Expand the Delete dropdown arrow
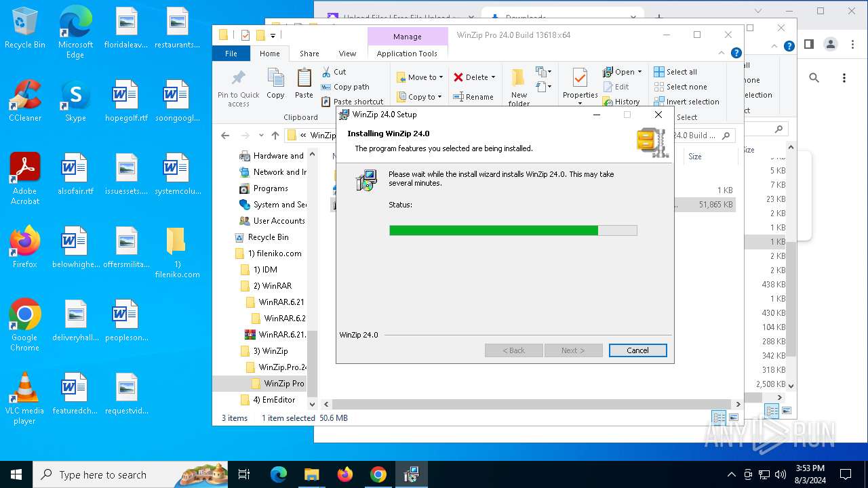 point(493,77)
